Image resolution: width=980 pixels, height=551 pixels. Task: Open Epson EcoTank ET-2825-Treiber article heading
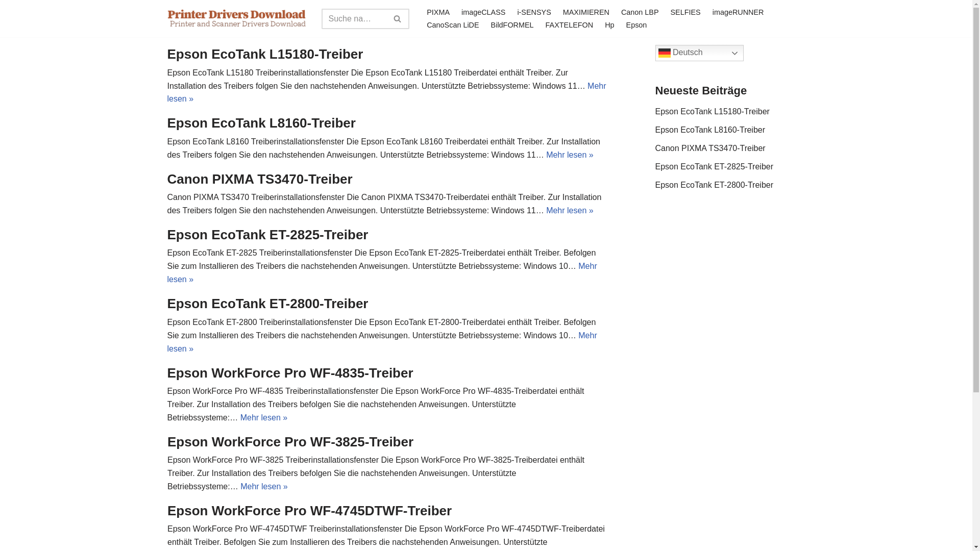coord(267,235)
